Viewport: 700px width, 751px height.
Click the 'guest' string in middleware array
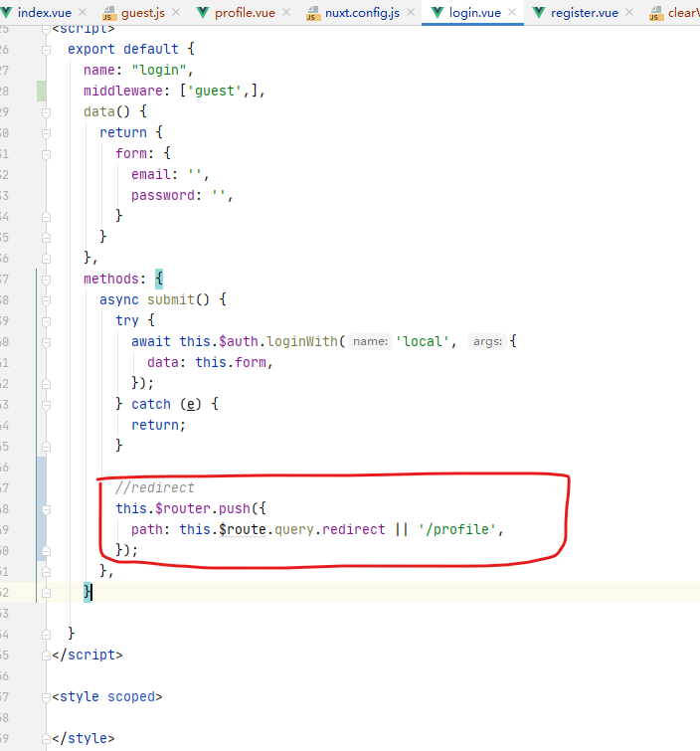(x=215, y=91)
